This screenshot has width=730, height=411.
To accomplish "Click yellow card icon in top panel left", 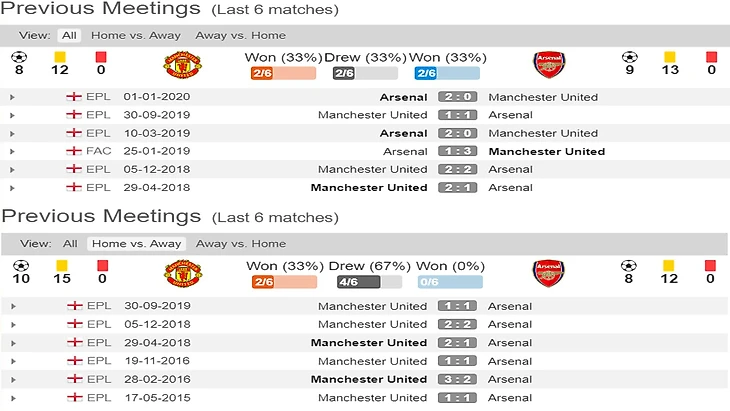I will coord(60,57).
